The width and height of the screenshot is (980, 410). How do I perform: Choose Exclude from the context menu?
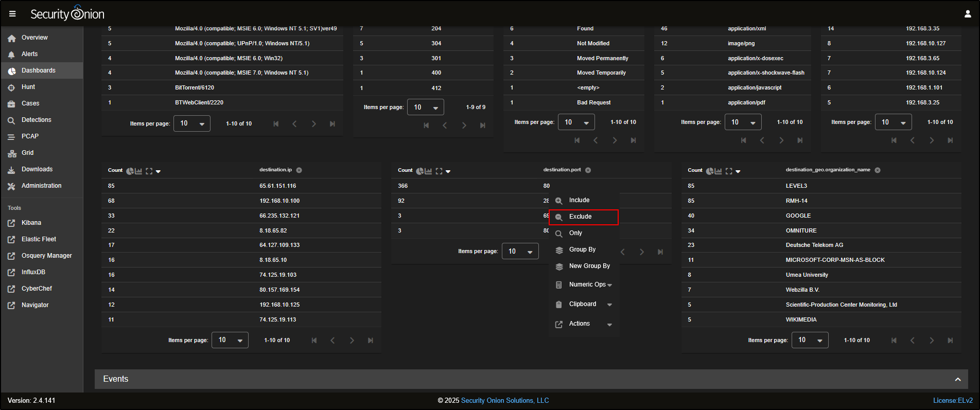(x=581, y=217)
